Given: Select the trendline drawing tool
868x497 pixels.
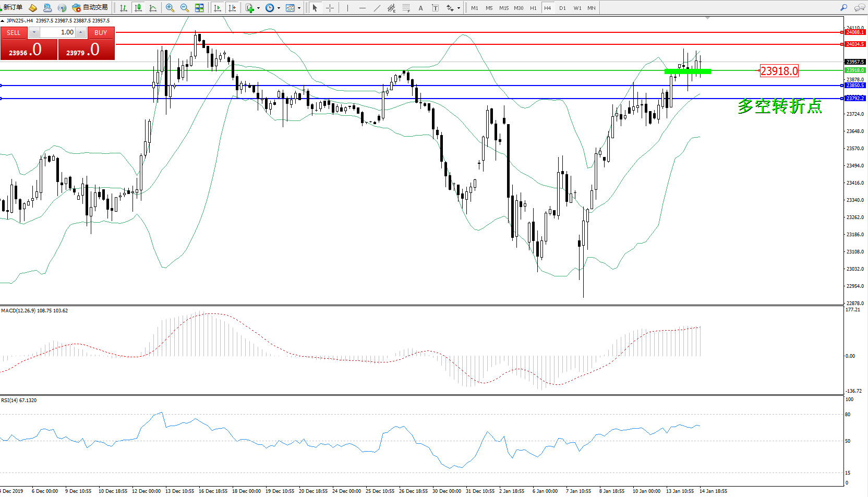Looking at the screenshot, I should 377,8.
